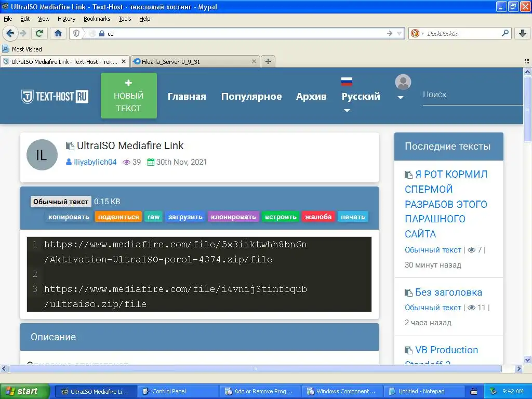Click the загрузить download button
Screen dimensions: 532x399
(185, 217)
